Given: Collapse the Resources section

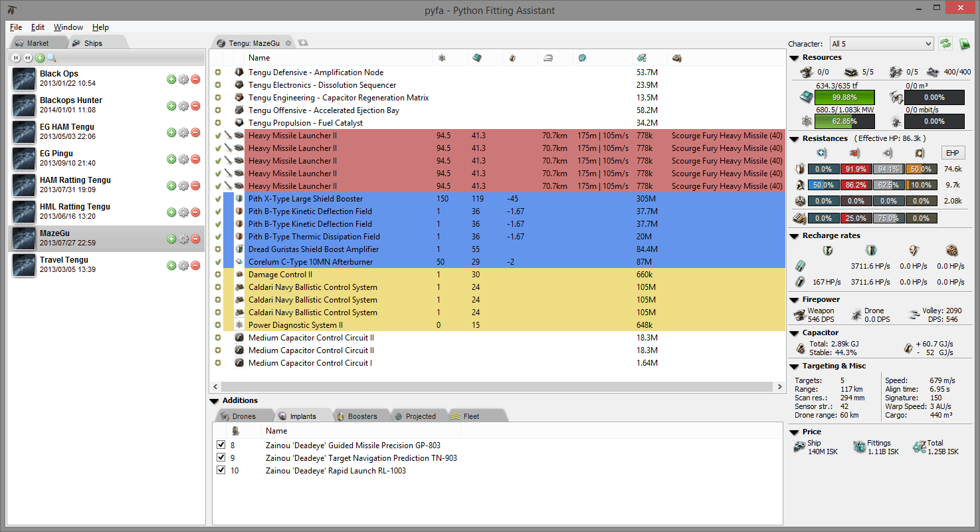Looking at the screenshot, I should (x=795, y=58).
